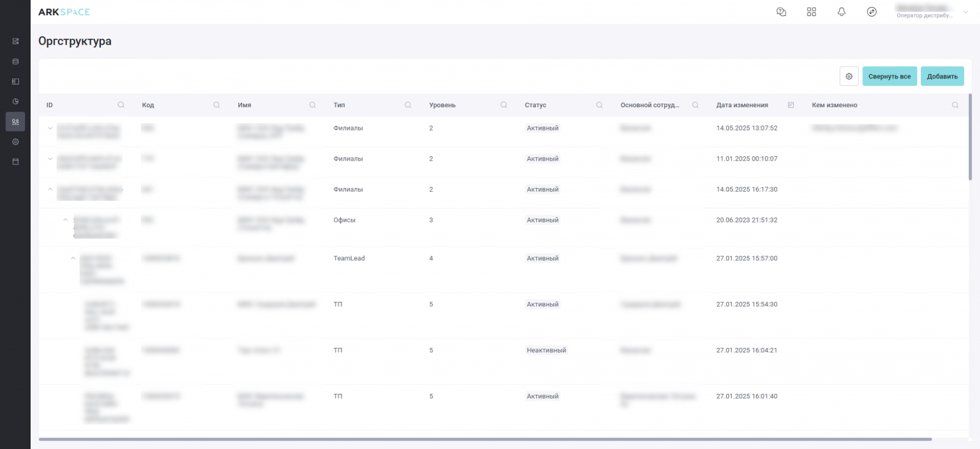This screenshot has height=449, width=980.
Task: Collapse the row changed 14.05.2025 16:17:30
Action: pyautogui.click(x=50, y=189)
